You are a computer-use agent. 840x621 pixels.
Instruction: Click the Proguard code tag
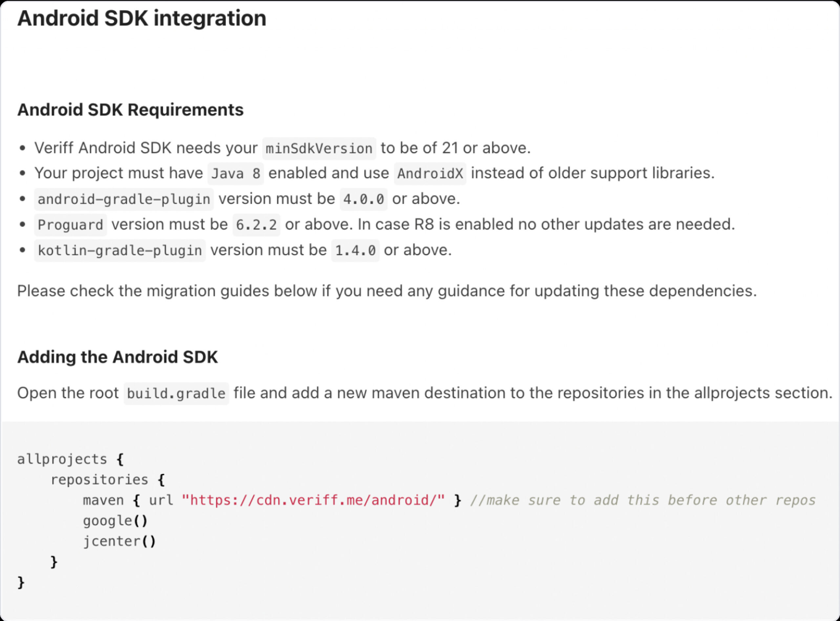[71, 225]
